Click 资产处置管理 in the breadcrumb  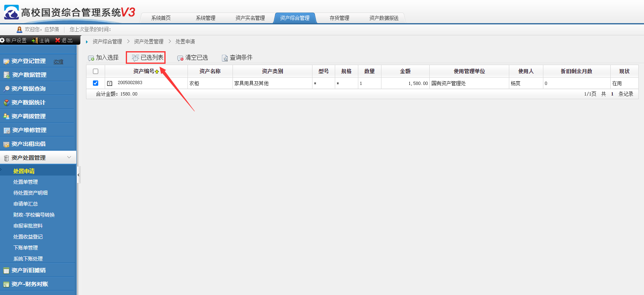149,41
